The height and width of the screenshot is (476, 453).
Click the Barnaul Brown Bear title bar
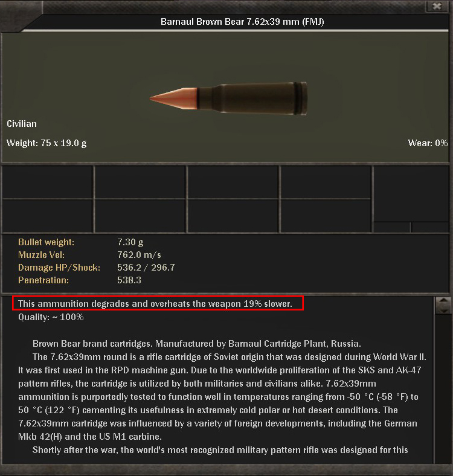click(242, 22)
